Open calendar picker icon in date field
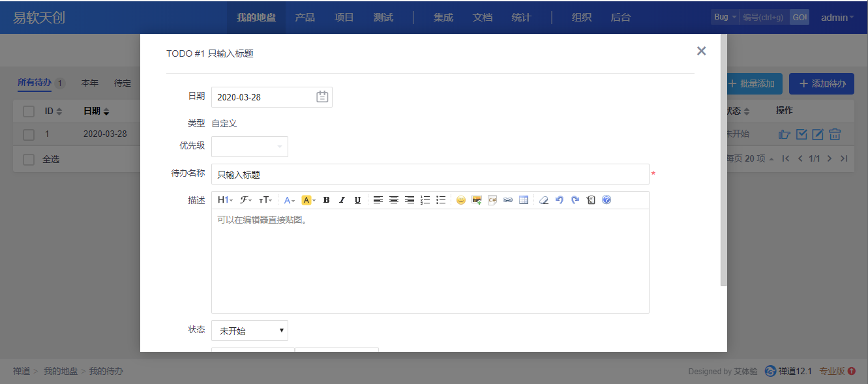The height and width of the screenshot is (384, 868). click(x=322, y=97)
